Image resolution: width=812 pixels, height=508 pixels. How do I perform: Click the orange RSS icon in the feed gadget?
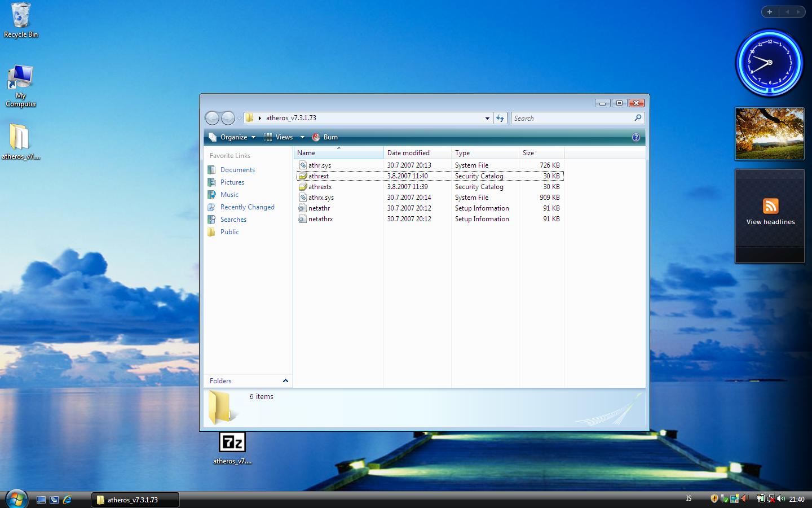[x=771, y=206]
